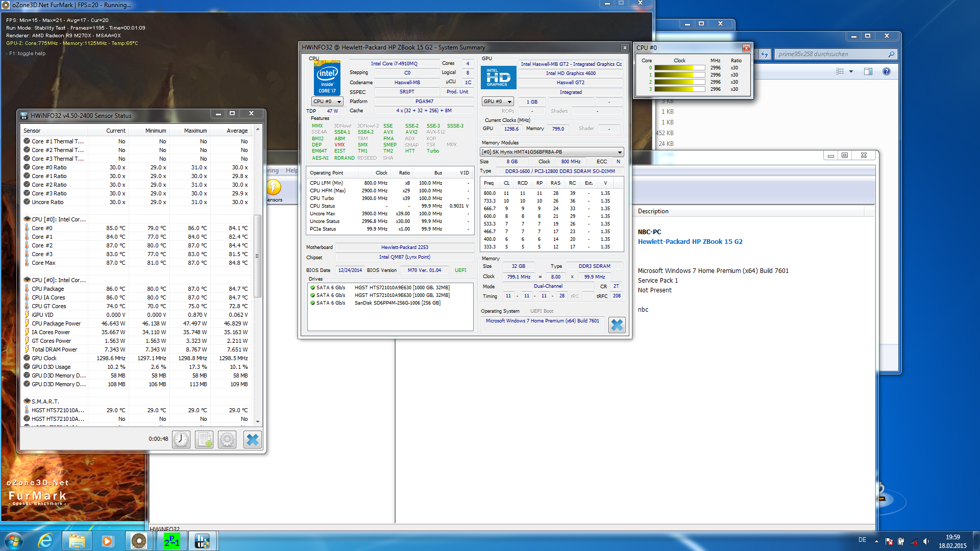
Task: Click the HWiNFO taskbar icon
Action: click(202, 541)
